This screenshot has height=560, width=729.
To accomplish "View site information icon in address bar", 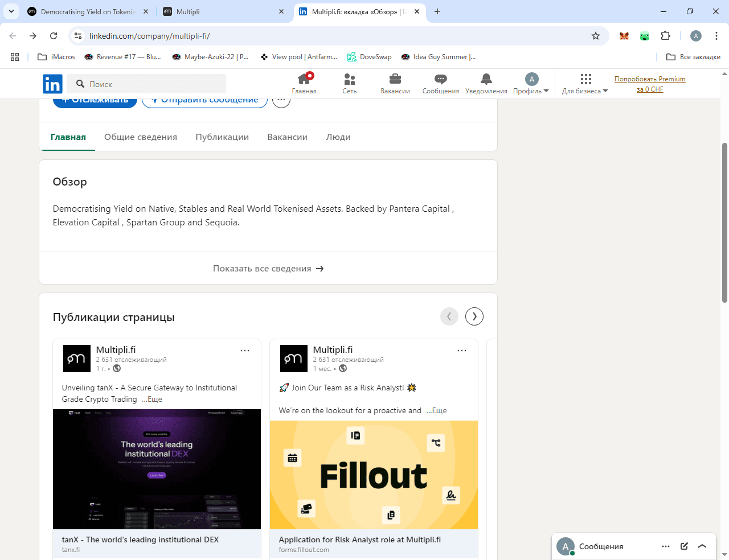I will (78, 36).
